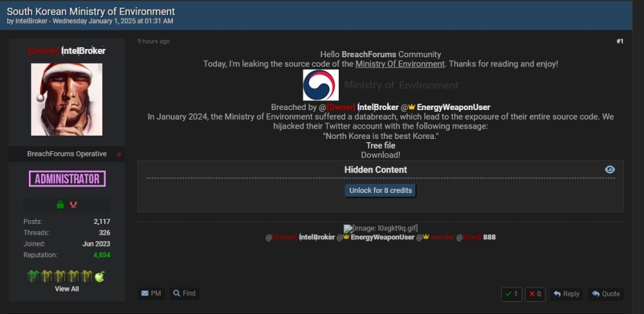This screenshot has height=314, width=644.
Task: Click the posts count 2,117
Action: pos(102,221)
